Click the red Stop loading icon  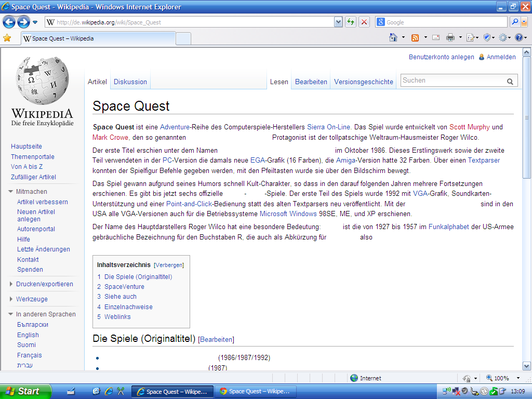pos(364,22)
